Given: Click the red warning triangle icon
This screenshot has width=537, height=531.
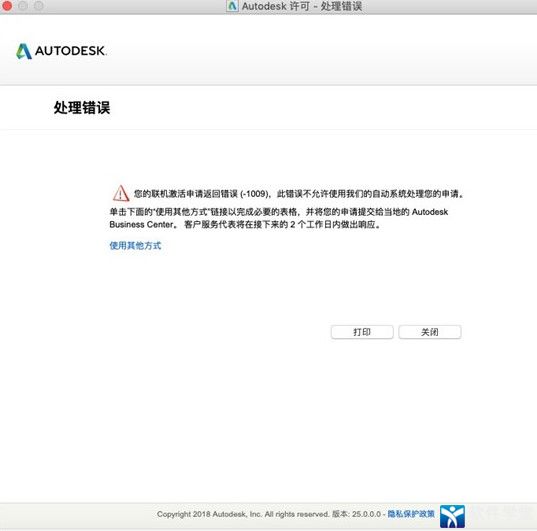Looking at the screenshot, I should coord(121,193).
